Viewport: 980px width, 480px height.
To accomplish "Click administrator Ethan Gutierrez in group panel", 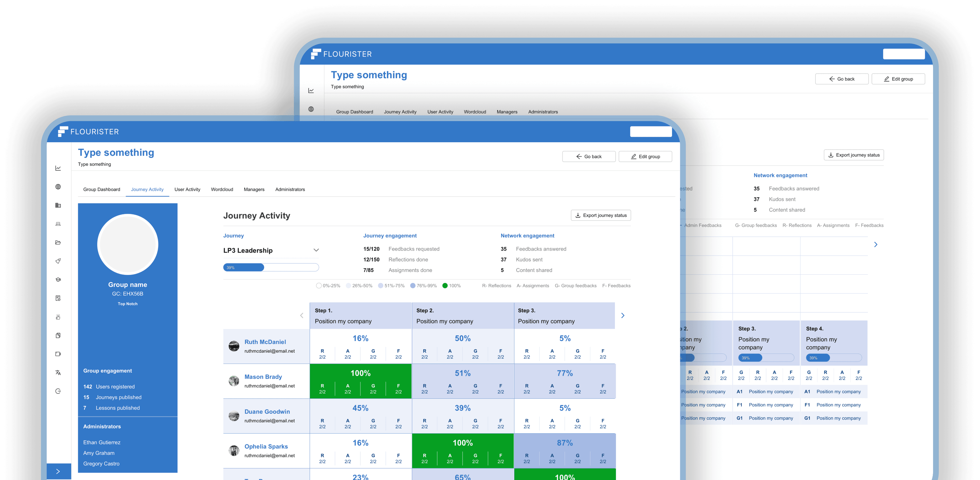I will pyautogui.click(x=102, y=442).
